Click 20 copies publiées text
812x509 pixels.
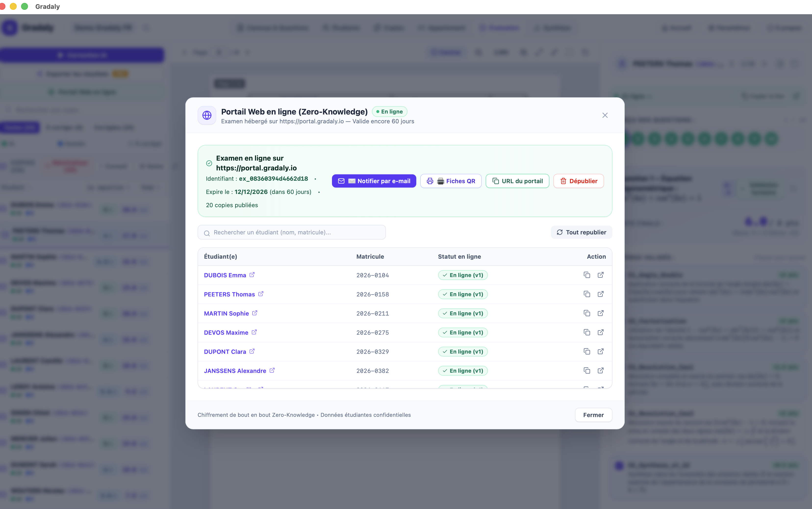(x=232, y=205)
